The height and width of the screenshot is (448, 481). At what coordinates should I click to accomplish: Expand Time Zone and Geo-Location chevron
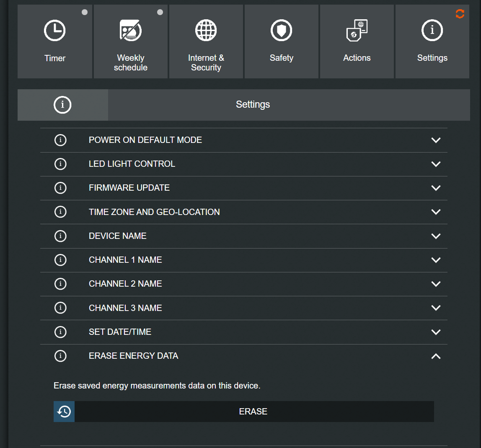[x=436, y=212]
